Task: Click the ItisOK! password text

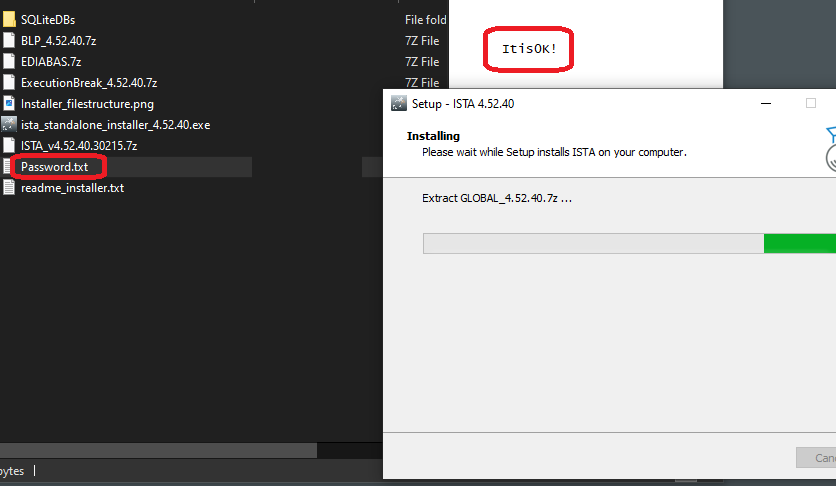Action: pyautogui.click(x=529, y=49)
